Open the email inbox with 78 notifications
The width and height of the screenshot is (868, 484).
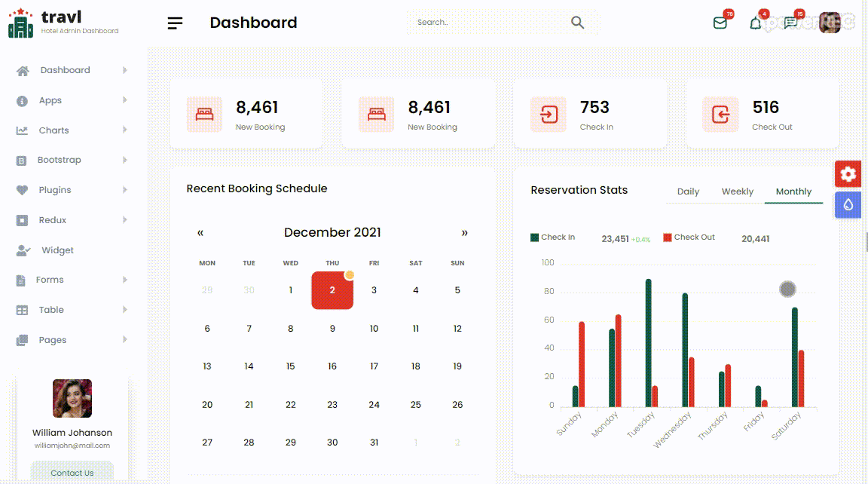click(x=720, y=23)
